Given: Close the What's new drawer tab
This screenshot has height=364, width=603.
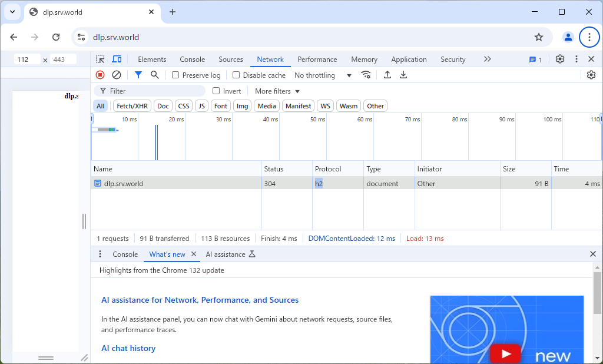Looking at the screenshot, I should click(194, 254).
